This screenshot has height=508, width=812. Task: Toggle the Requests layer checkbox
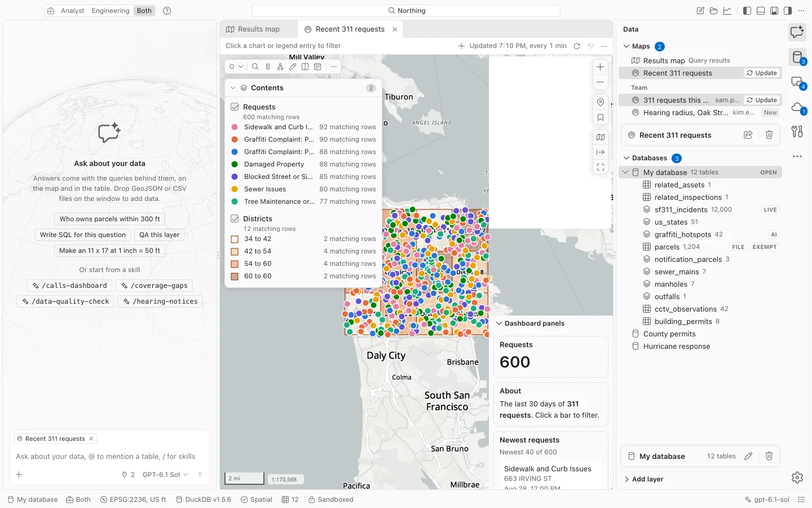[235, 107]
